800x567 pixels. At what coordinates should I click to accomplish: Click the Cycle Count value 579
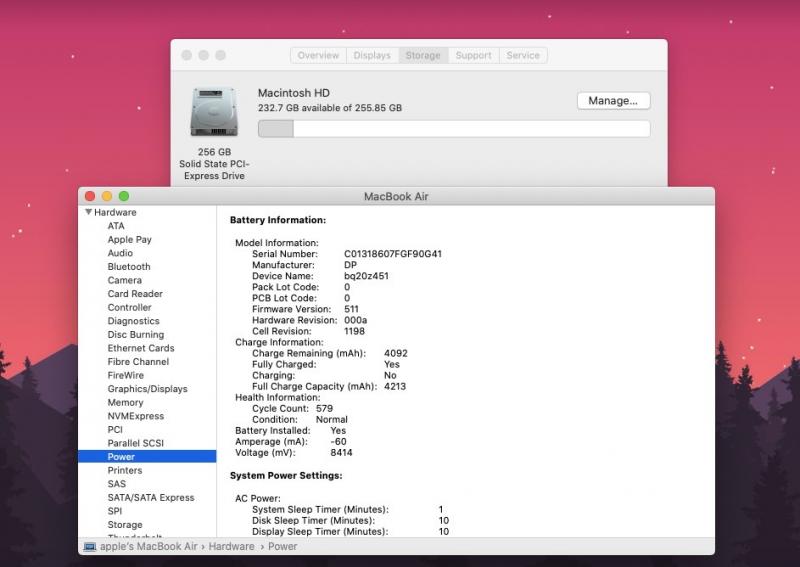point(324,409)
